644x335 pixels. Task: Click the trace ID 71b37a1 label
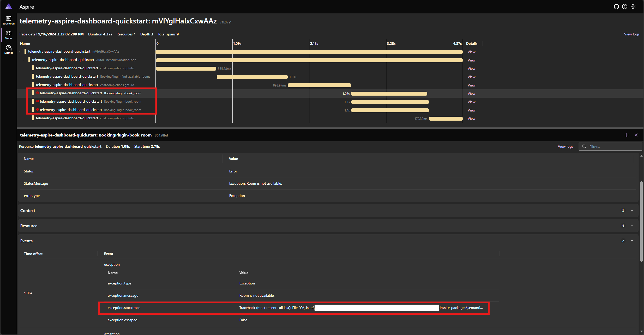pyautogui.click(x=226, y=22)
